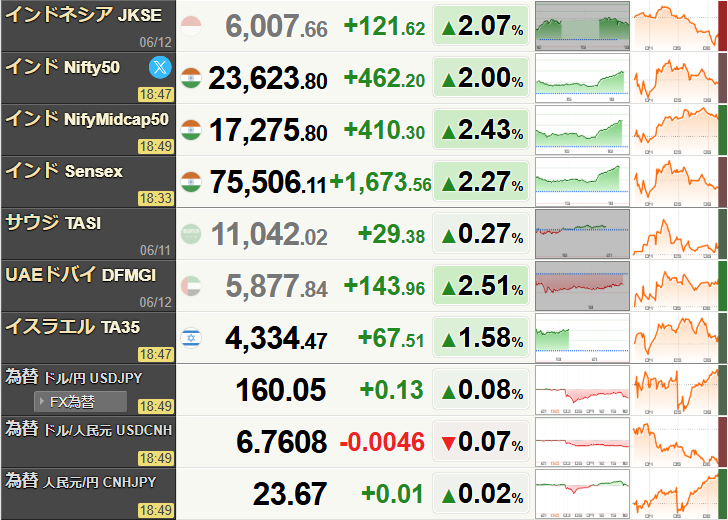Click the Sensex ▲2.27% change badge
This screenshot has width=728, height=520.
(481, 182)
